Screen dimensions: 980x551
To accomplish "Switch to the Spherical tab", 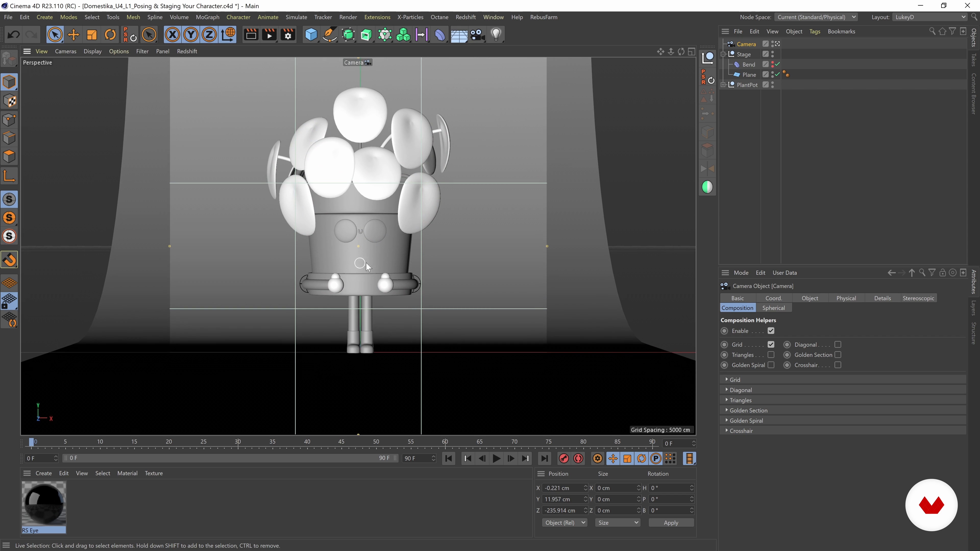I will click(774, 308).
